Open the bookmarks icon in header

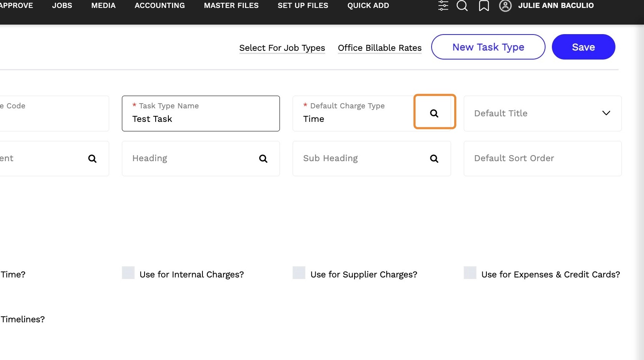tap(484, 6)
